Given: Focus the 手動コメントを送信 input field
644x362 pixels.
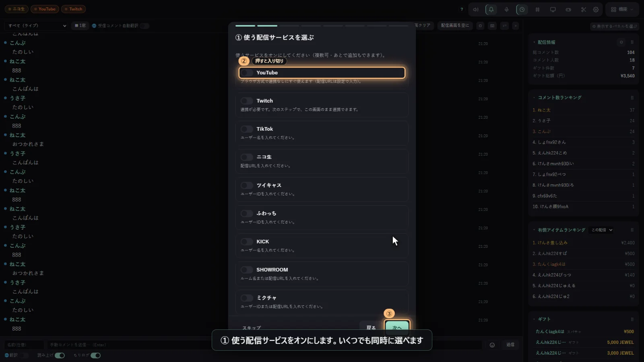Looking at the screenshot, I should [264, 345].
